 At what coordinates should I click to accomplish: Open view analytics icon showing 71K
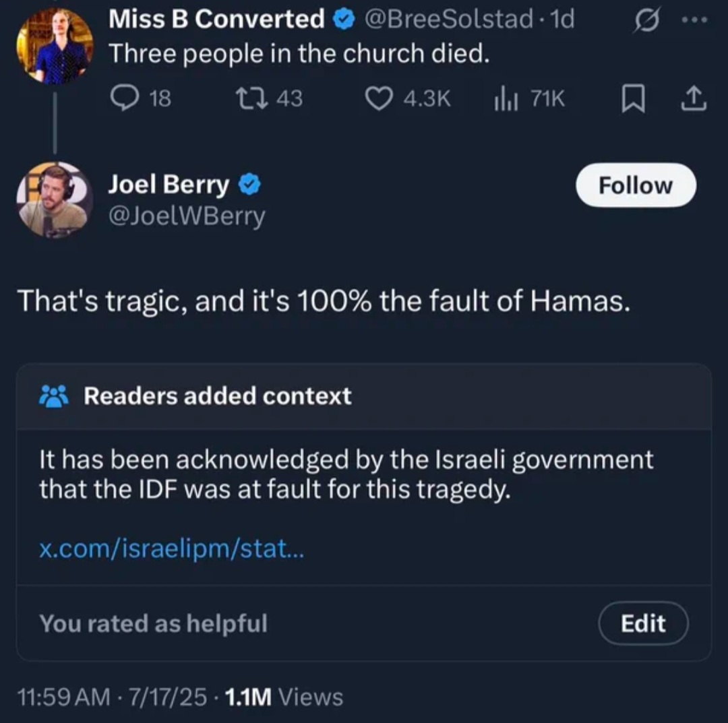506,99
